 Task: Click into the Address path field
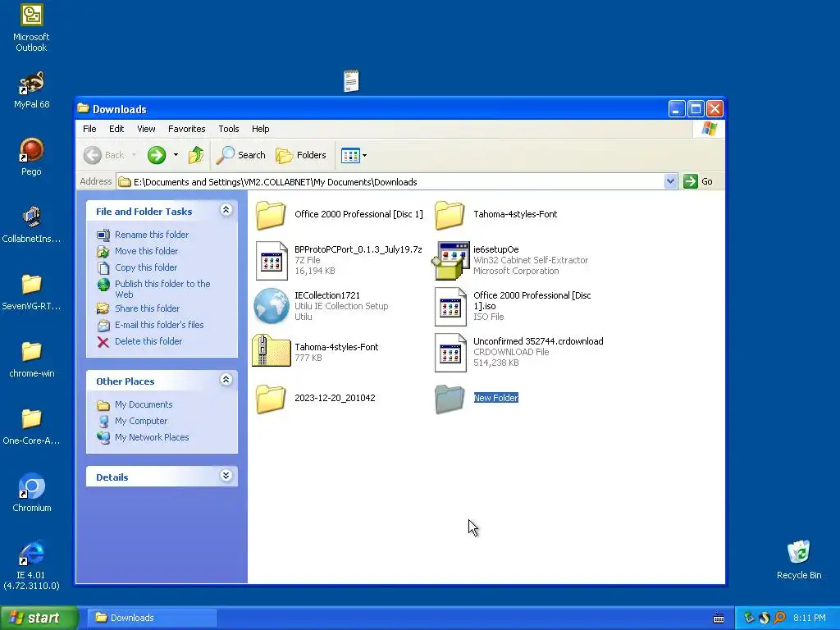[390, 181]
